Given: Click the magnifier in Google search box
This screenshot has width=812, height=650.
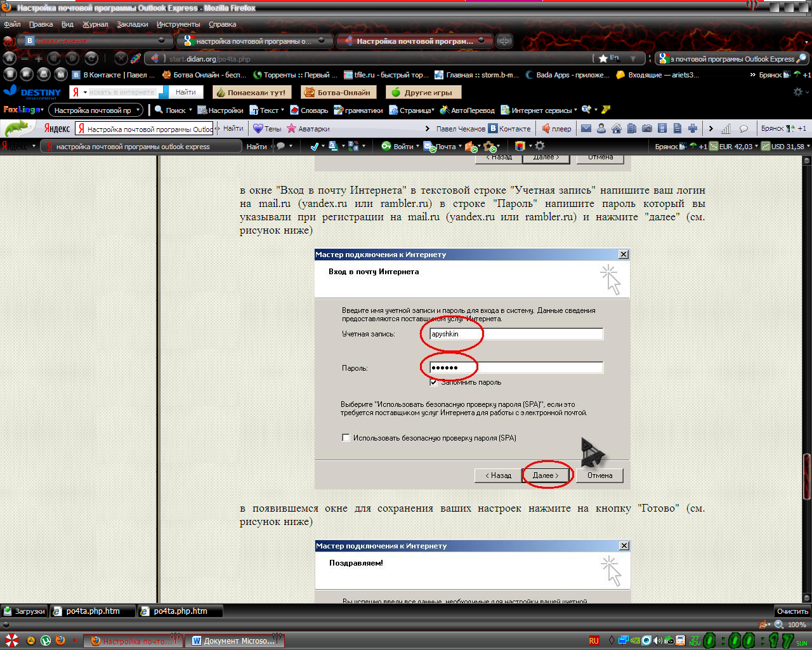Looking at the screenshot, I should click(x=801, y=58).
